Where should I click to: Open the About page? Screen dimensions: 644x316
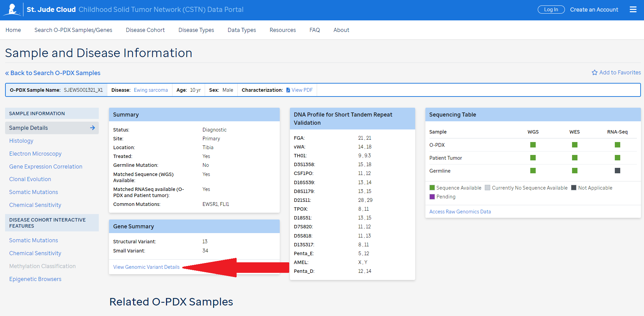pos(341,30)
